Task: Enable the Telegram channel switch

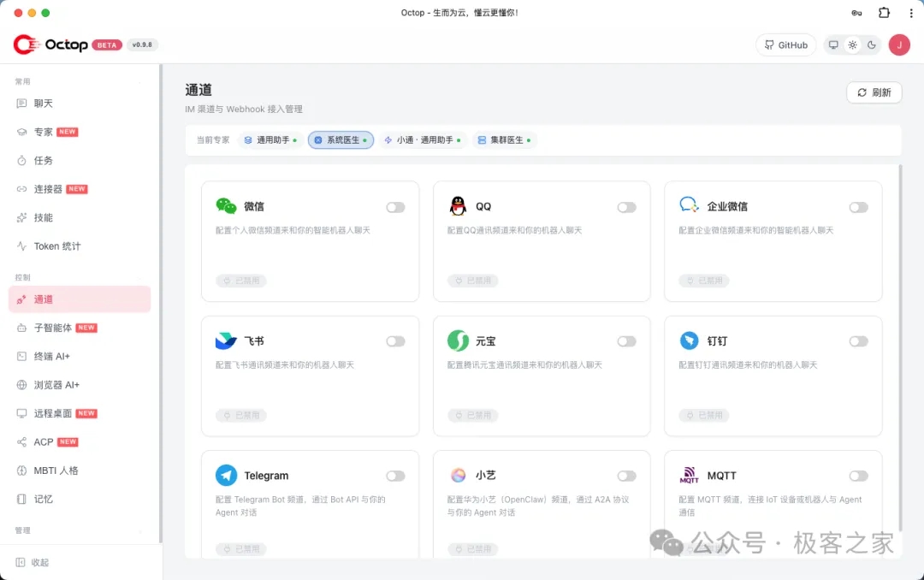Action: tap(395, 476)
